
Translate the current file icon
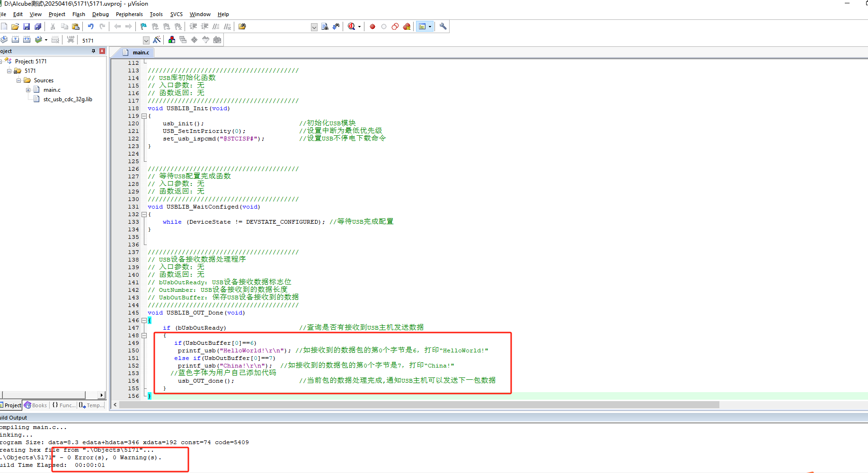(x=4, y=40)
